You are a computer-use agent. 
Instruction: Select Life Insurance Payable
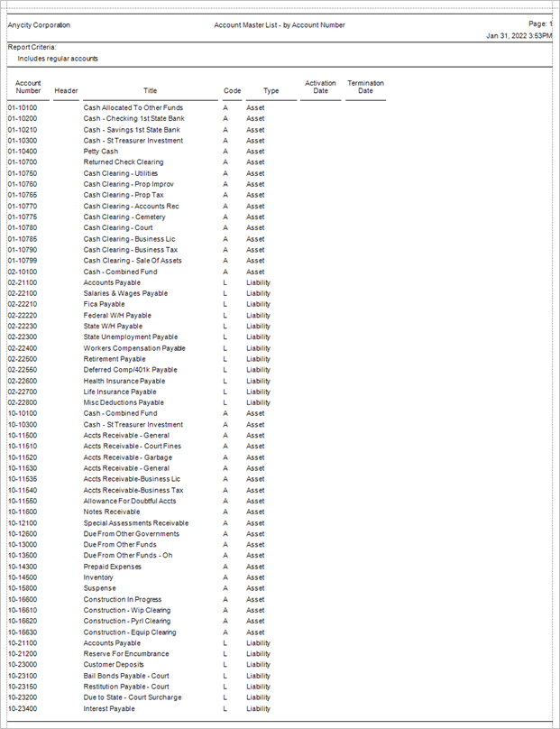click(x=120, y=392)
